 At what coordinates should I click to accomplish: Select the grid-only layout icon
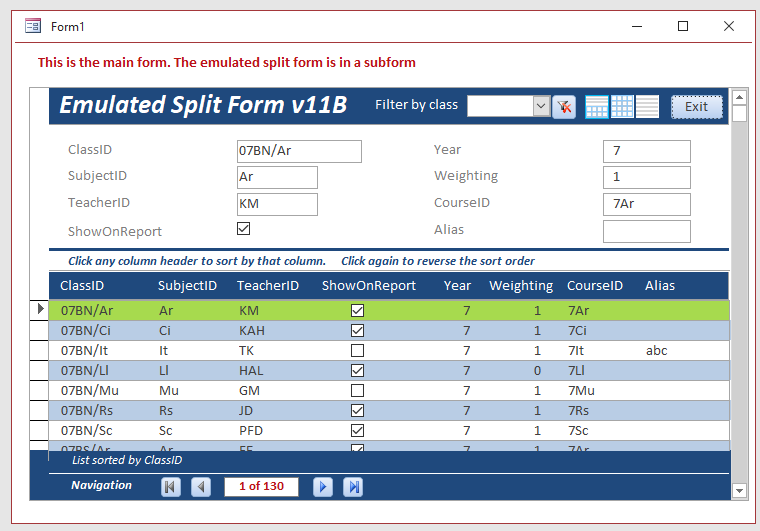point(622,107)
